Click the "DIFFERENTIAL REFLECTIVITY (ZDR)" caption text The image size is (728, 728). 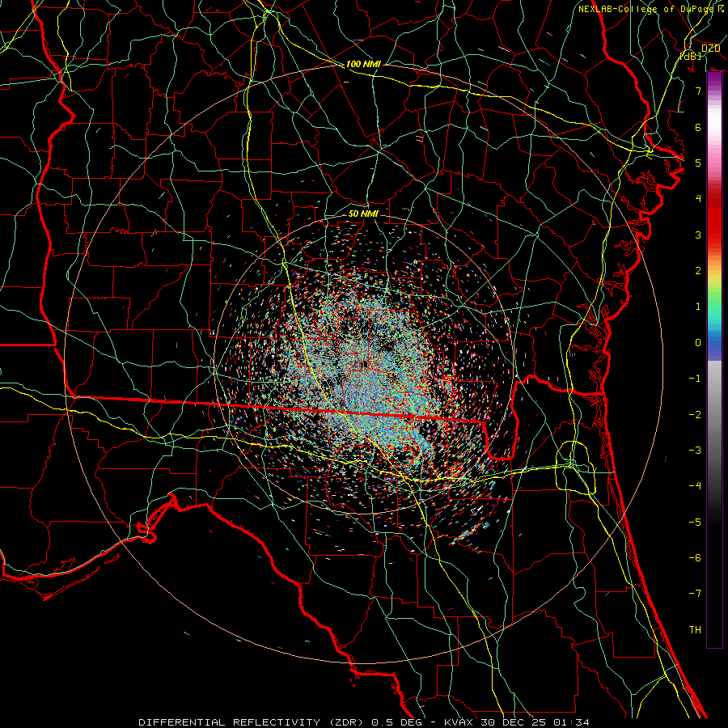pyautogui.click(x=252, y=722)
